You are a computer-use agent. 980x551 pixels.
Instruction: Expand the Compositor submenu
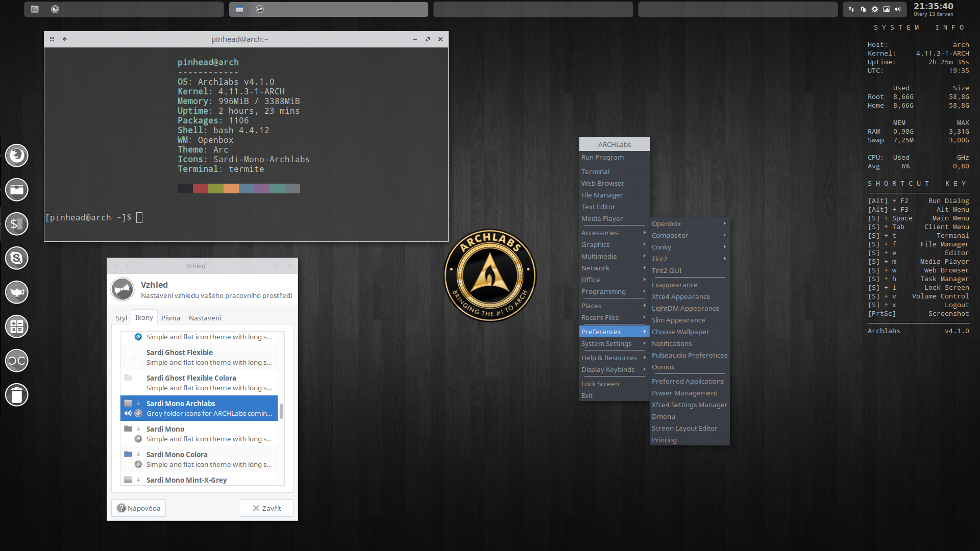(689, 236)
